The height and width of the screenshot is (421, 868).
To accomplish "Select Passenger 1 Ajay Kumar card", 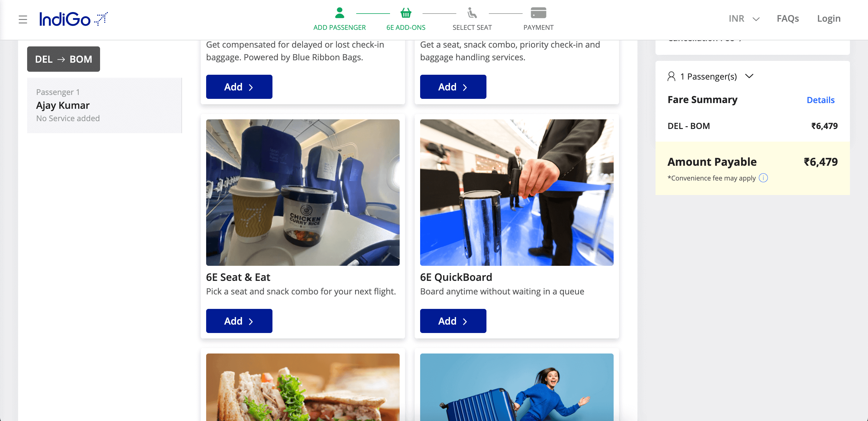I will [x=105, y=105].
